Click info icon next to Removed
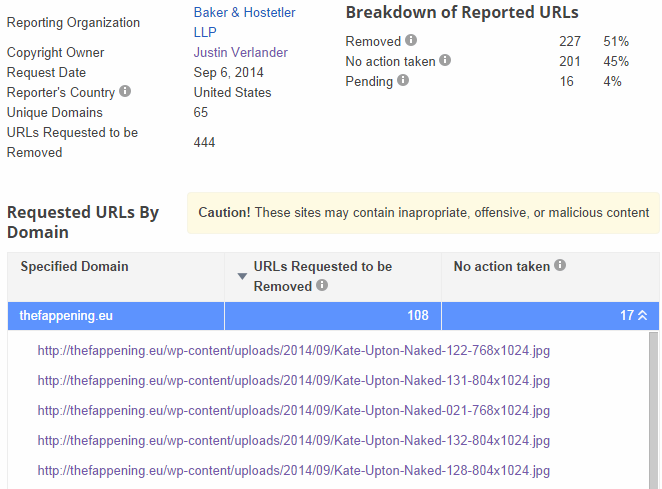The height and width of the screenshot is (489, 662). [411, 41]
